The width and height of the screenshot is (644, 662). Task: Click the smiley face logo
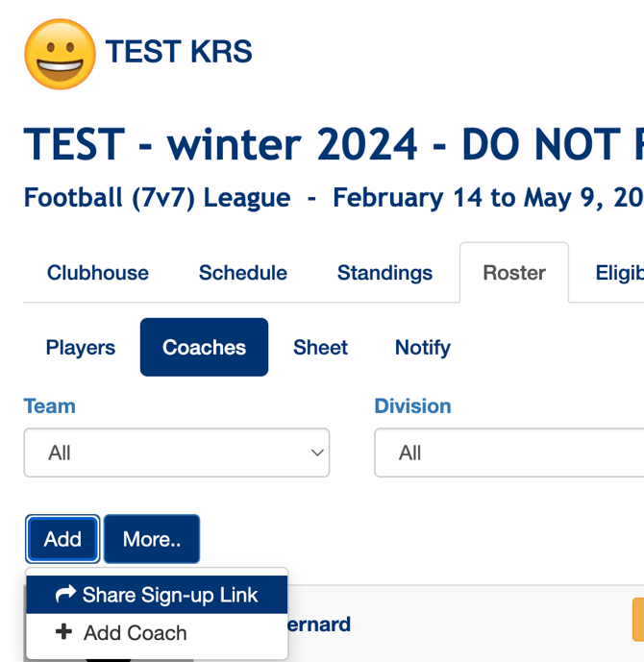click(60, 54)
